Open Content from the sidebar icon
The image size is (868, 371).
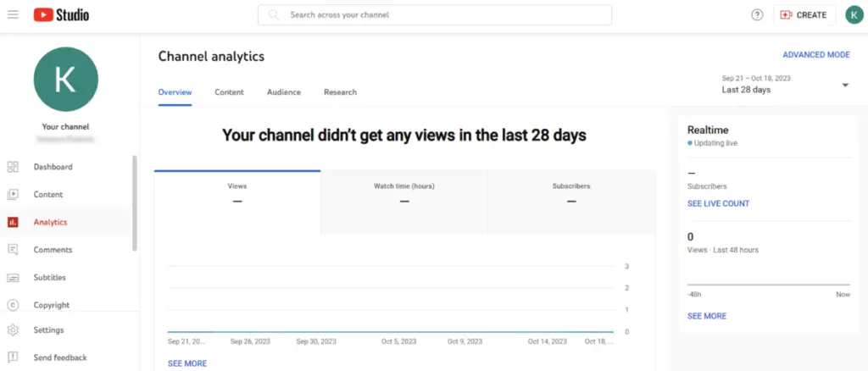pos(13,194)
